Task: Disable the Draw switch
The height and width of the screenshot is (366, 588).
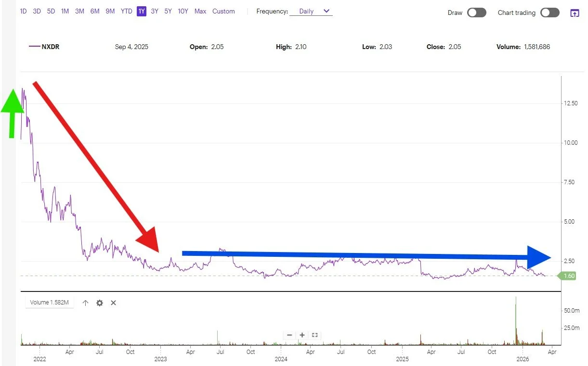Action: coord(477,13)
